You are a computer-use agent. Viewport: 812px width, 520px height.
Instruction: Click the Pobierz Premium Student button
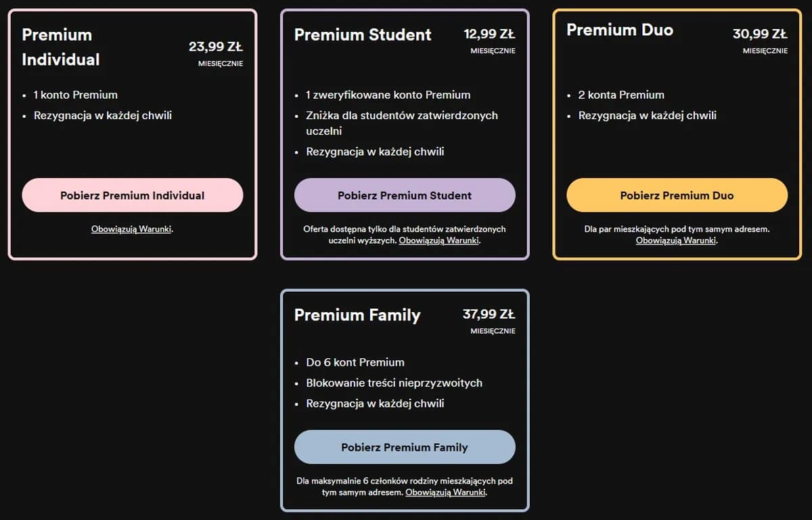(405, 195)
